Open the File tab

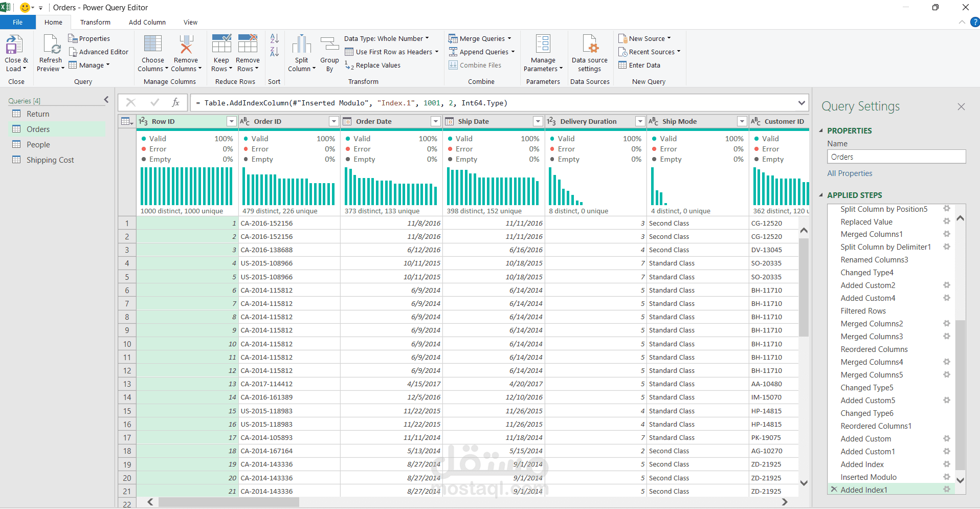[18, 22]
